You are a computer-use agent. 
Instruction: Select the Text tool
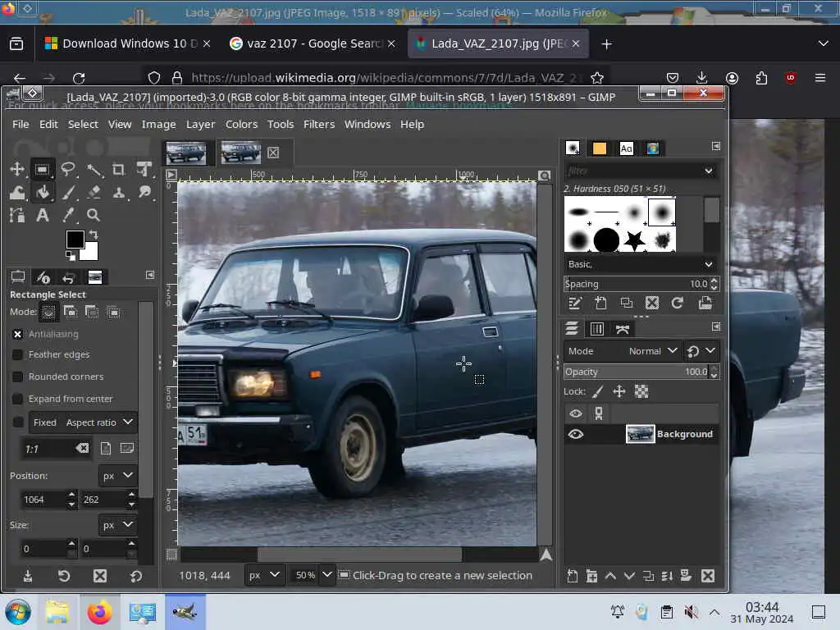click(x=42, y=215)
